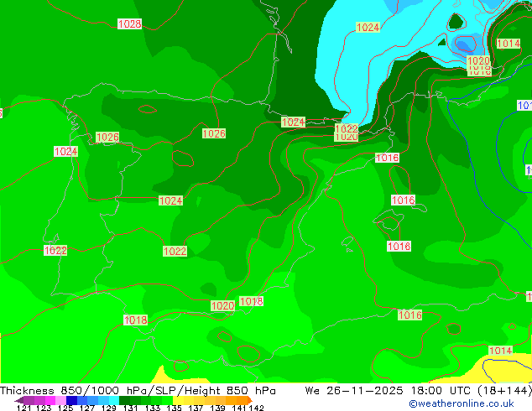The width and height of the screenshot is (532, 411).
Task: Click the legend value 121
Action: (23, 408)
